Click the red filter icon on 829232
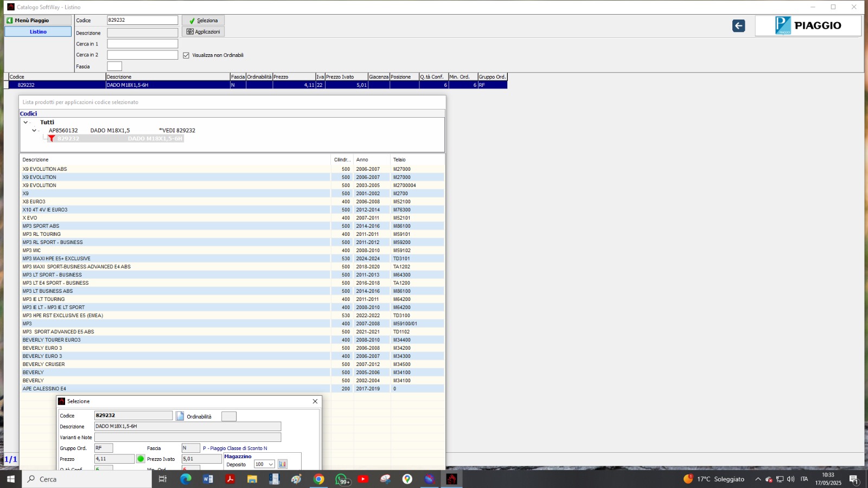This screenshot has height=488, width=868. coord(52,139)
